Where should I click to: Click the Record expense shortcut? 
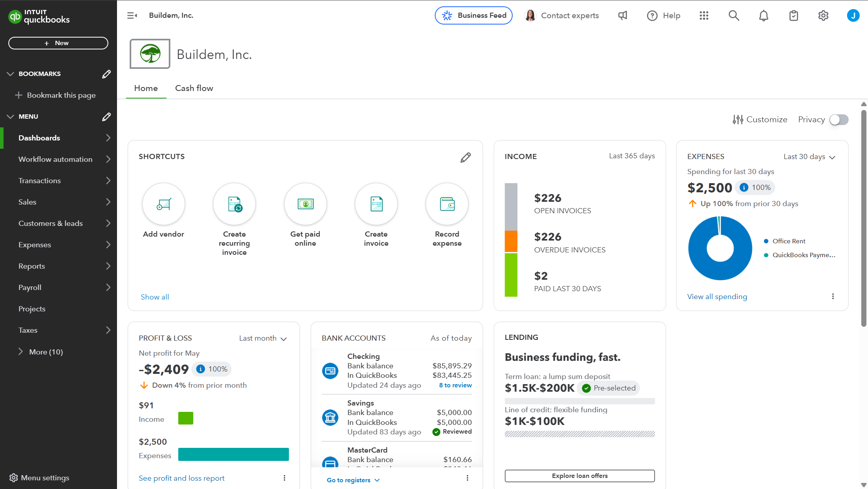pos(447,204)
